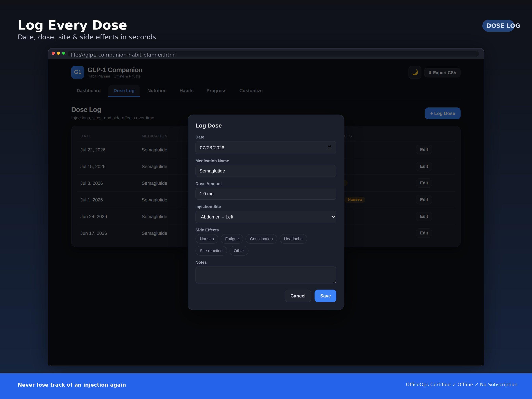Click the Jul 22, 2026 date cell

pos(93,150)
